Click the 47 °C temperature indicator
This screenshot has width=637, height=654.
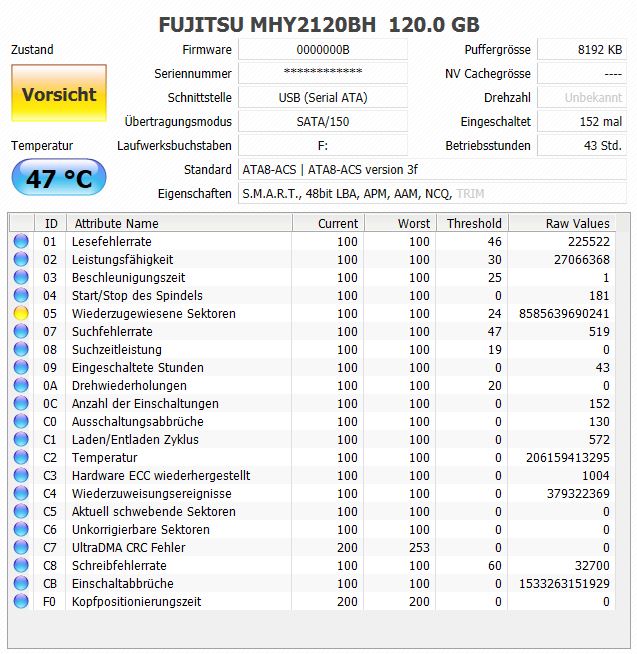pos(59,177)
